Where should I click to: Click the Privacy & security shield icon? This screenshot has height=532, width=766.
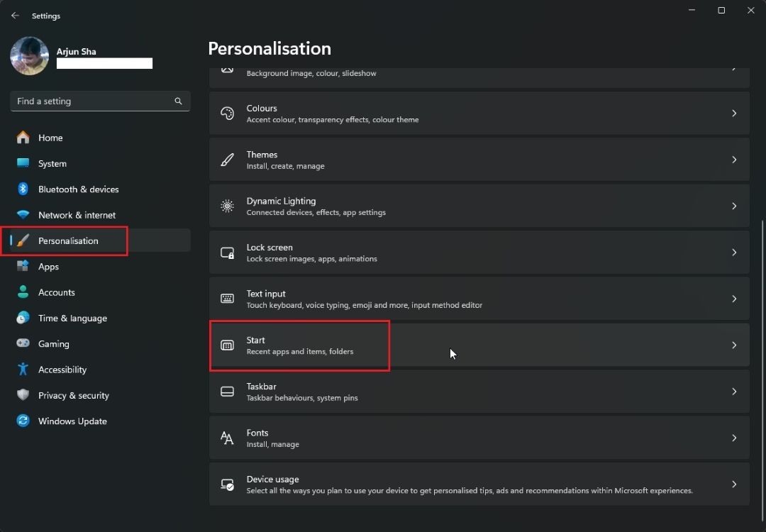coord(22,395)
